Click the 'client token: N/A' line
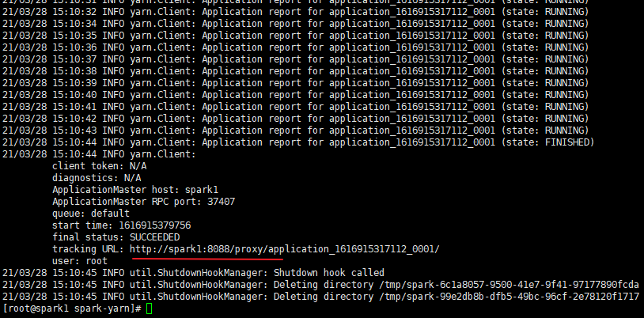The height and width of the screenshot is (318, 644). tap(99, 166)
